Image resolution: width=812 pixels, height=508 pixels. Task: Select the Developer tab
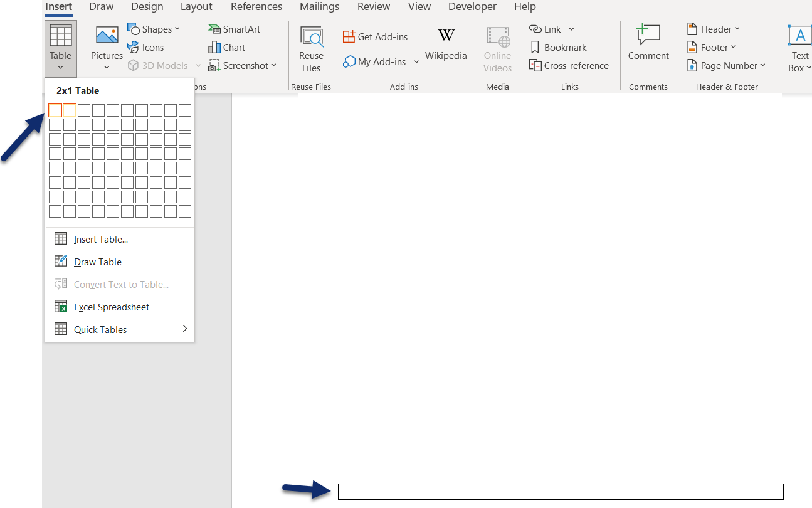(473, 7)
